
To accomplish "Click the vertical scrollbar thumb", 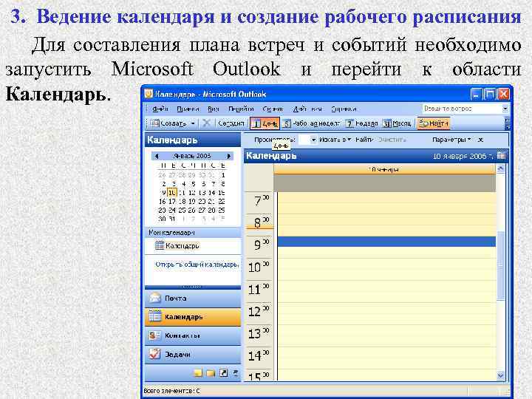I will coord(500,266).
